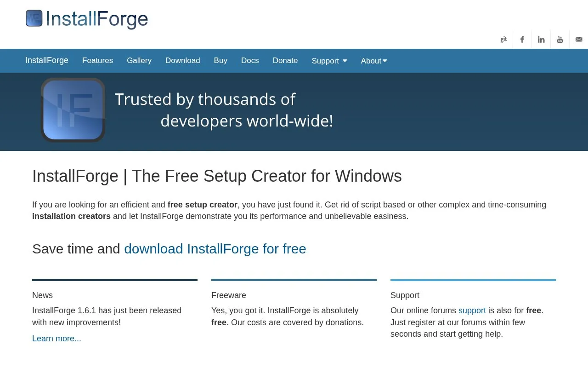Expand the Support dropdown menu

point(329,61)
